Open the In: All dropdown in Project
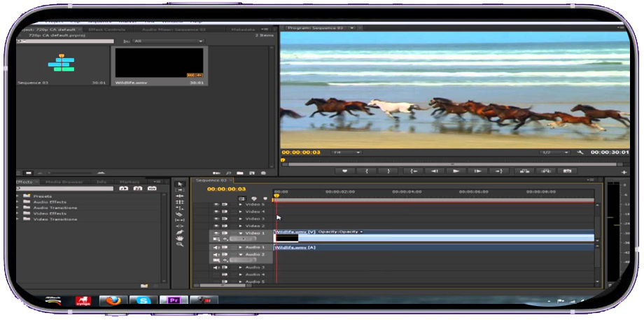644x320 pixels. (x=168, y=41)
